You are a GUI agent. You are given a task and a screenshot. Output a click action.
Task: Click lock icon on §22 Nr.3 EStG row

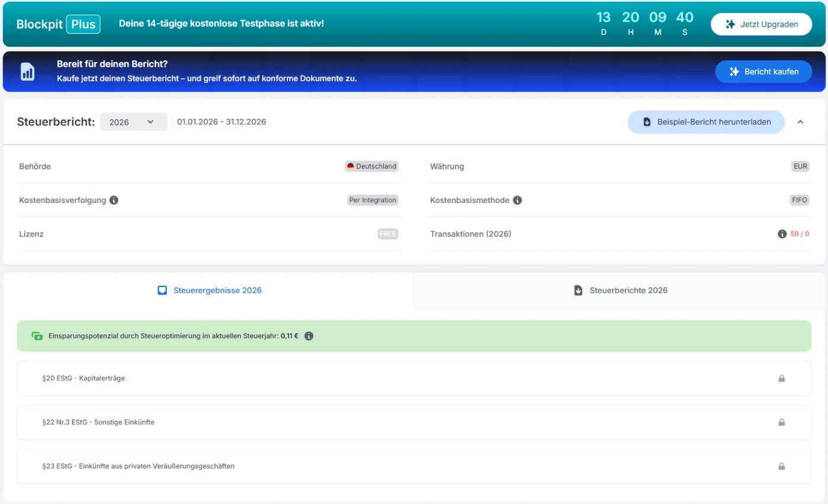781,422
